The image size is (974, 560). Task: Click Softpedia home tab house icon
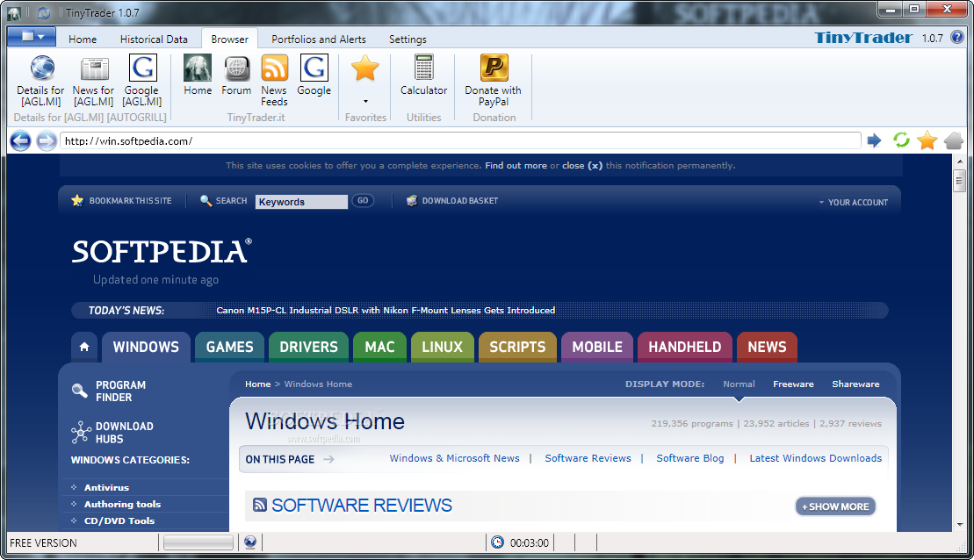tap(84, 347)
